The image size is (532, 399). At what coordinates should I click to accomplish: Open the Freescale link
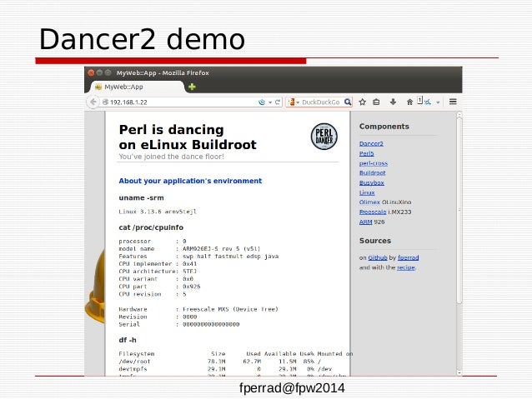373,212
